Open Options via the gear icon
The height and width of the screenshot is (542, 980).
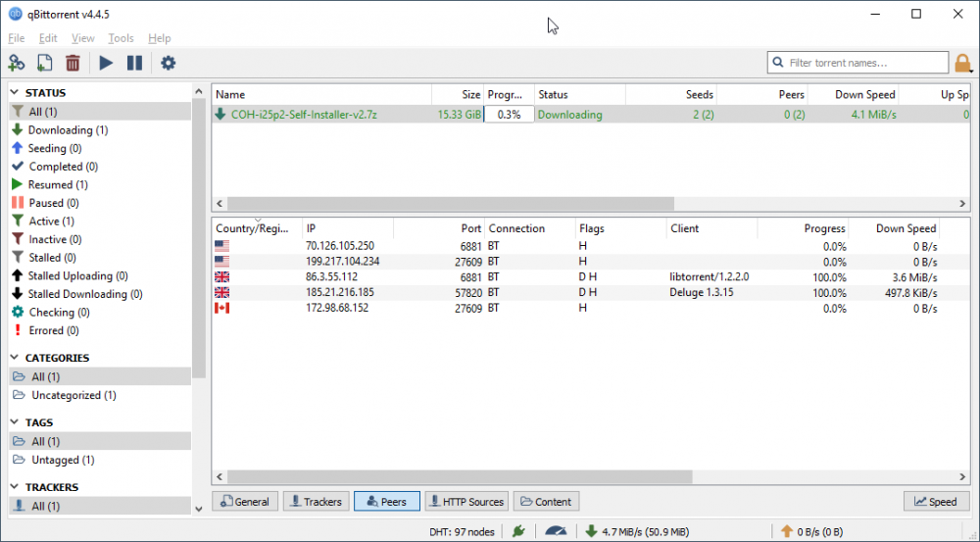[x=168, y=63]
